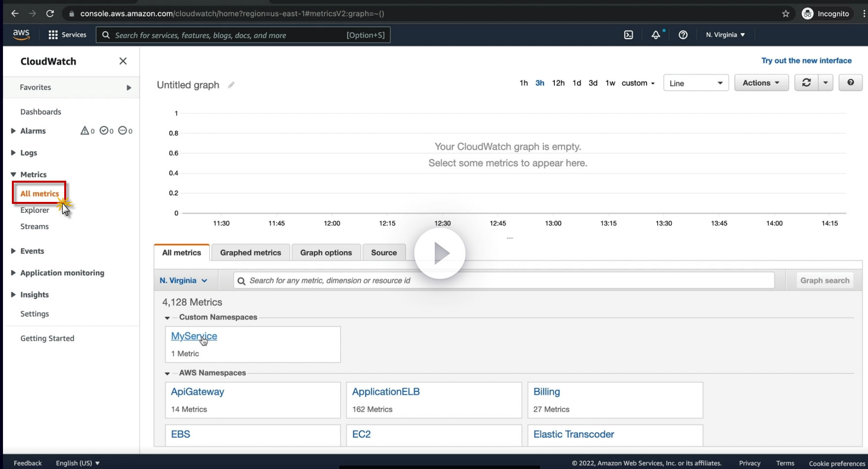Expand the Favorites section

[129, 87]
